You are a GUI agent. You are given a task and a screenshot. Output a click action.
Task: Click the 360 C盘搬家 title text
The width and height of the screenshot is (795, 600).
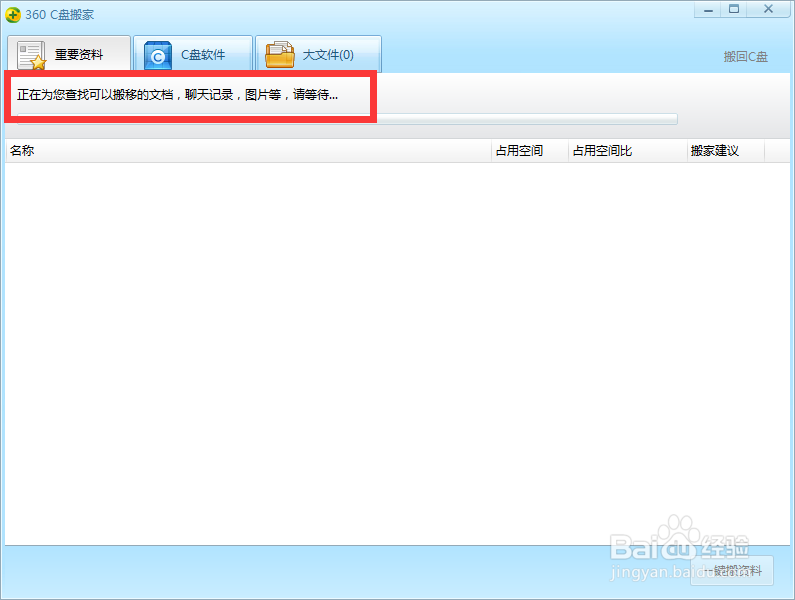pos(59,15)
